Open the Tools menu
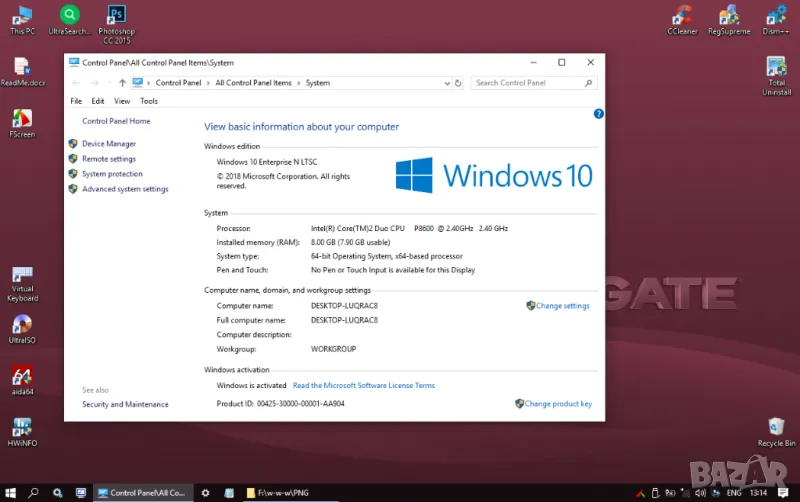 tap(149, 101)
